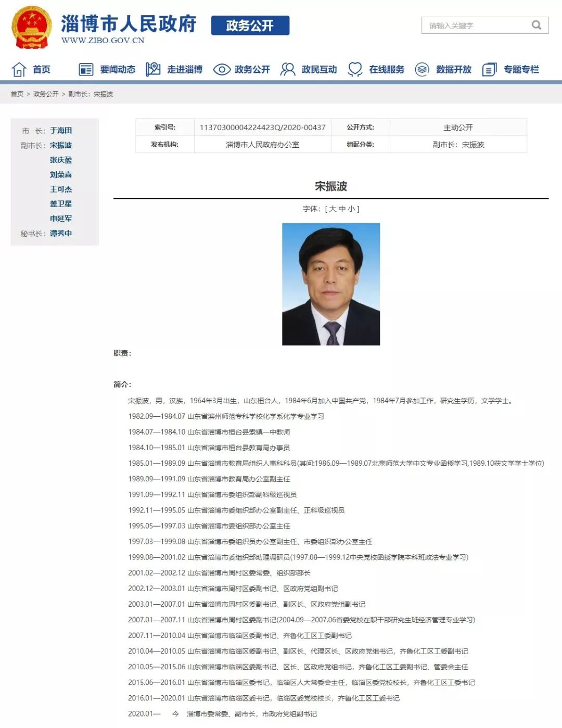This screenshot has height=728, width=562.
Task: Click the portrait photo of 宋振波
Action: click(330, 284)
